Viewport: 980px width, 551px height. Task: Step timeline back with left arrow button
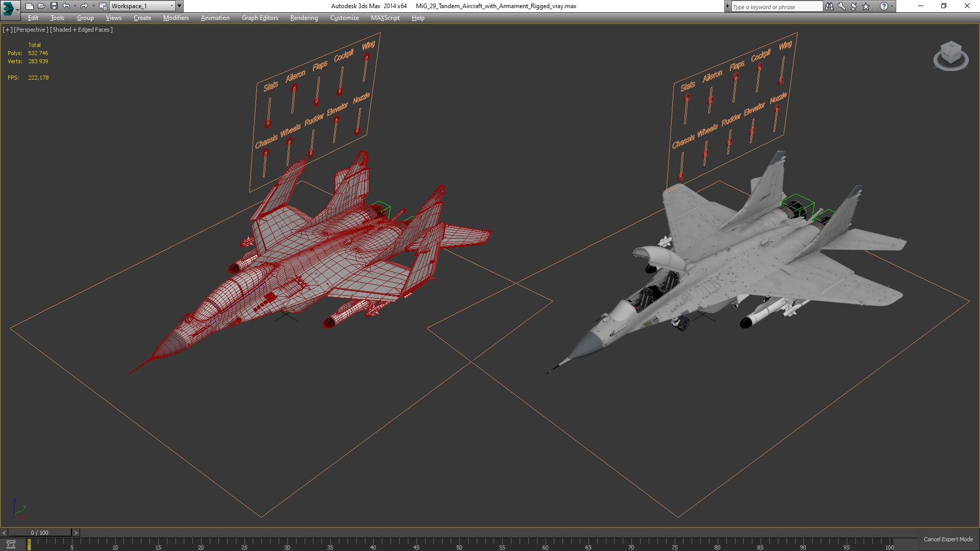4,533
